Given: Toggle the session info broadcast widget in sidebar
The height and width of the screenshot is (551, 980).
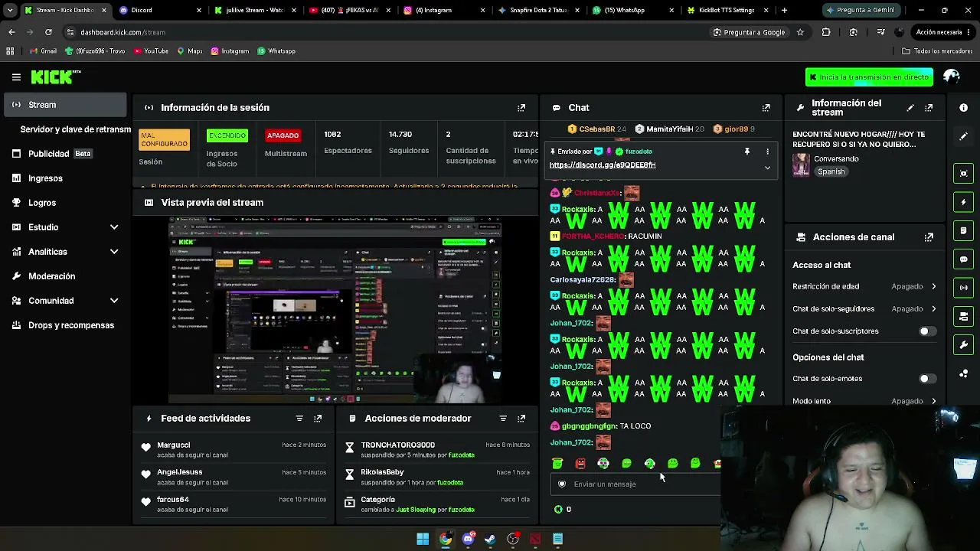Looking at the screenshot, I should tap(963, 288).
